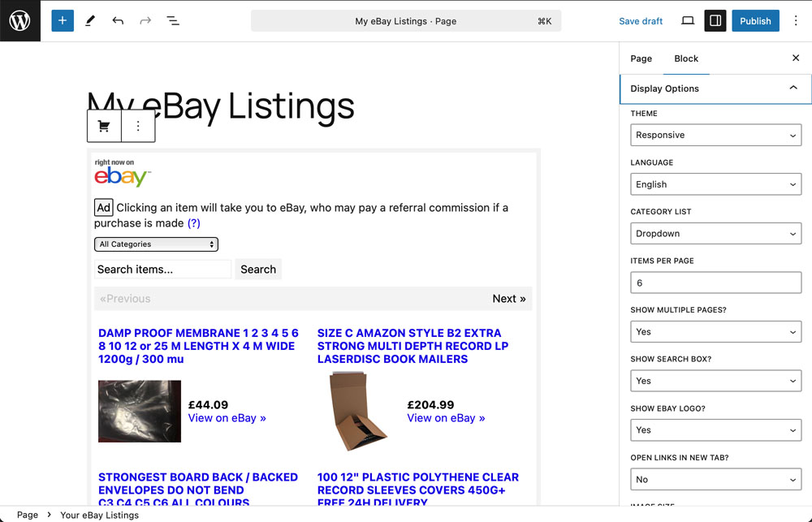Switch to the Page tab
This screenshot has height=522, width=812.
coord(641,58)
